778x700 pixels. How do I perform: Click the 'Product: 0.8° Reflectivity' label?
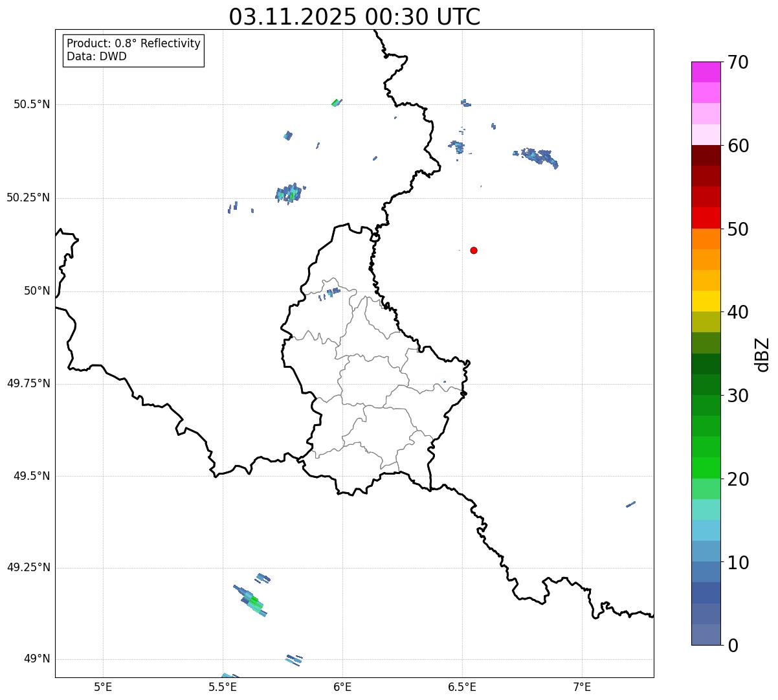click(x=134, y=44)
